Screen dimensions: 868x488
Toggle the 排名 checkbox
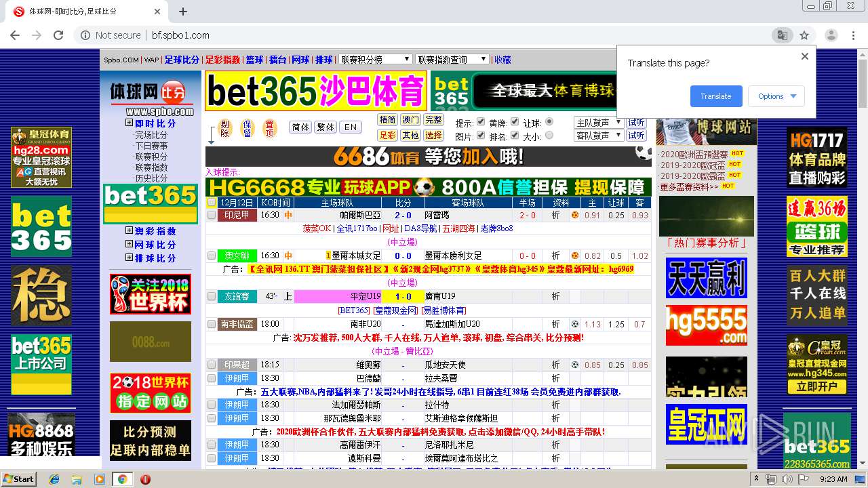click(514, 136)
